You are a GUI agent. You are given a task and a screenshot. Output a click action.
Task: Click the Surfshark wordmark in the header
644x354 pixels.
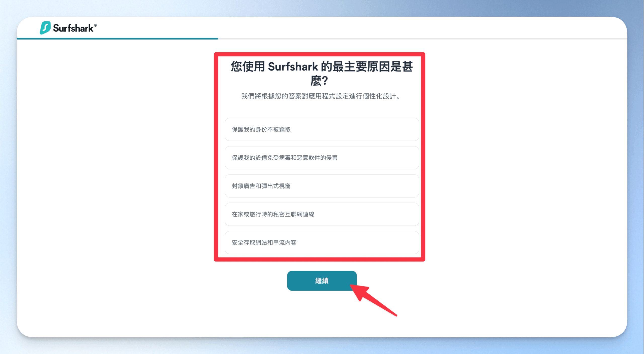click(73, 28)
